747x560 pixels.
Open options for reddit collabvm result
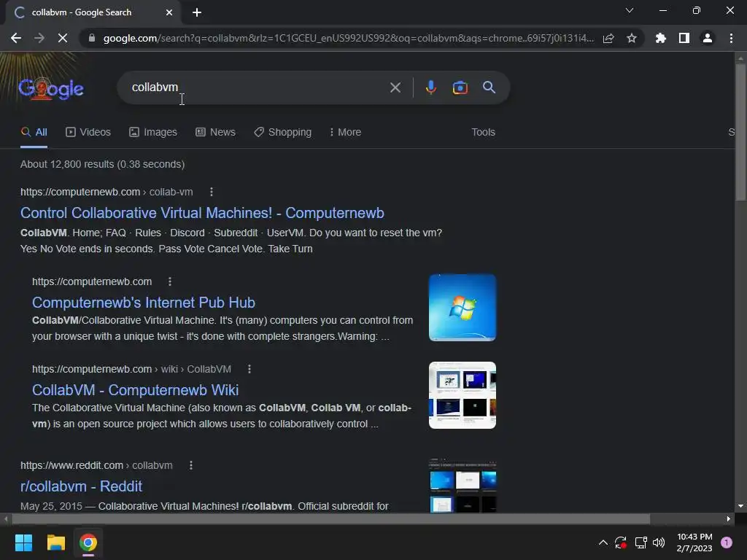(x=191, y=465)
